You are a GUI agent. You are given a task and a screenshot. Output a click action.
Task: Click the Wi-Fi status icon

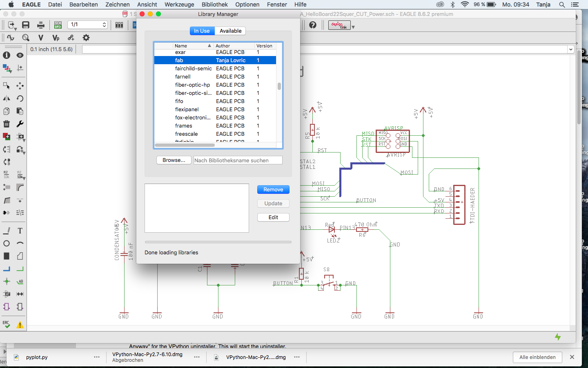(465, 4)
